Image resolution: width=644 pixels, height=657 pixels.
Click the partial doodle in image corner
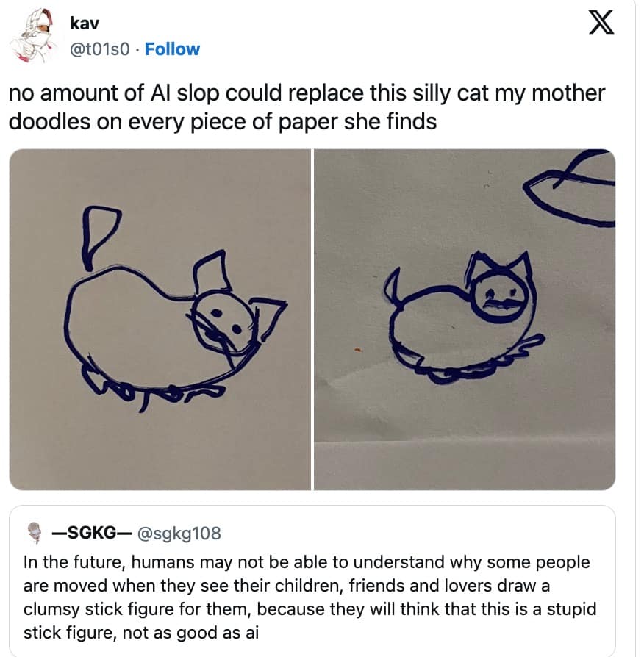click(570, 187)
